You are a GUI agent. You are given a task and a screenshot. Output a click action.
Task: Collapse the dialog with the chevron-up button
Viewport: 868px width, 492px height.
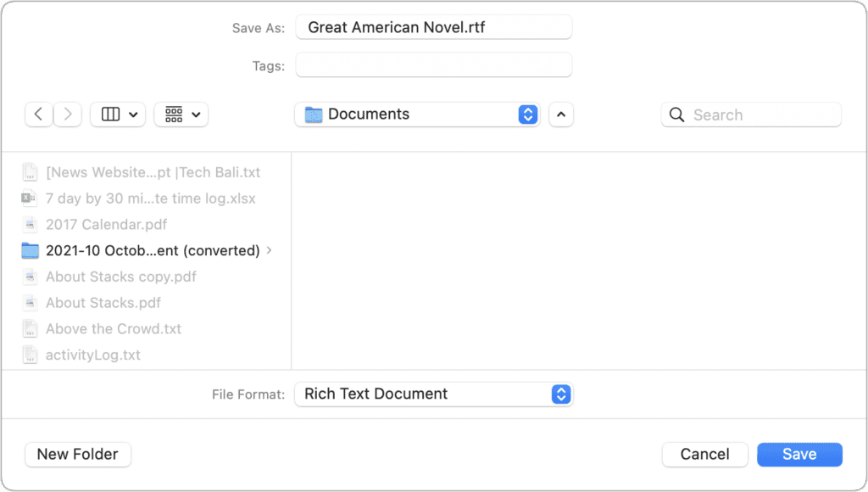pos(561,115)
